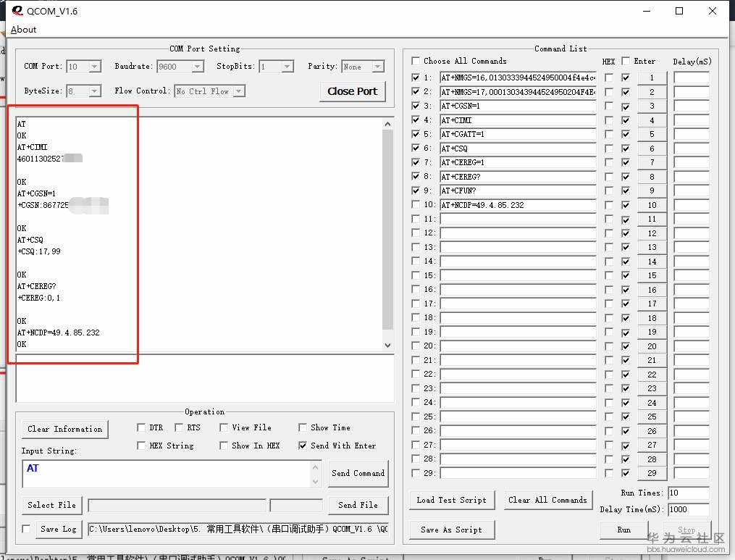Expand the StopBits dropdown
Image resolution: width=735 pixels, height=560 pixels.
click(x=287, y=67)
